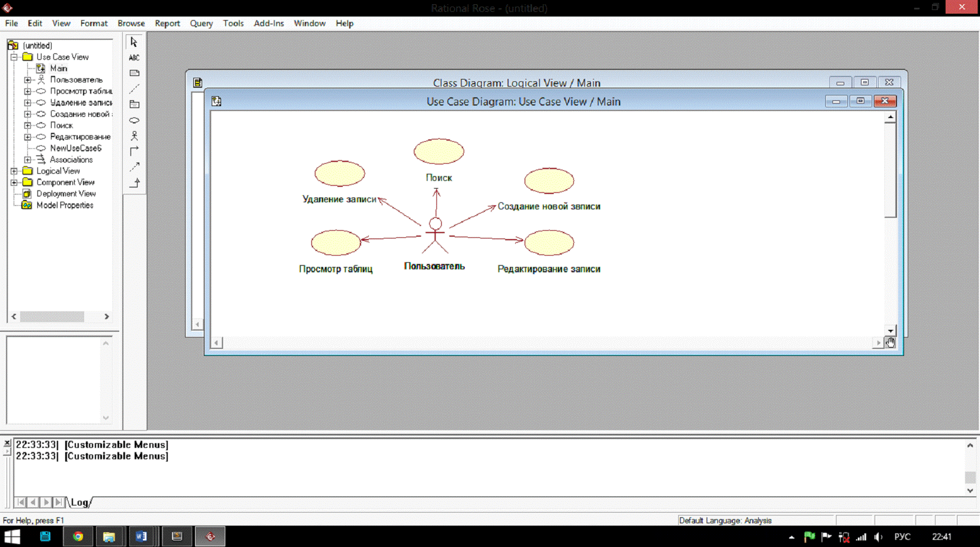Pick the ABC Text Box tool
The image size is (980, 547).
tap(134, 58)
